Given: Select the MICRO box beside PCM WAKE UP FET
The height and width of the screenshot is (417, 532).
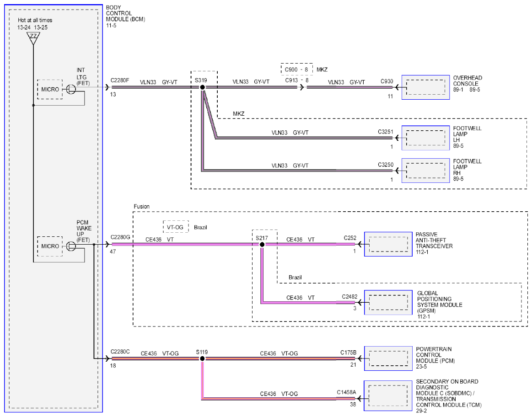Looking at the screenshot, I should click(50, 246).
